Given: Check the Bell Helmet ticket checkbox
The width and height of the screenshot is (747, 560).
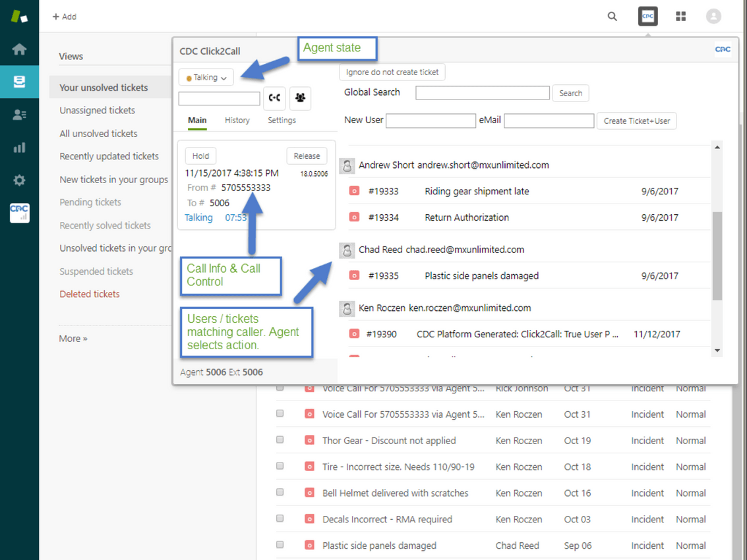Looking at the screenshot, I should click(280, 493).
